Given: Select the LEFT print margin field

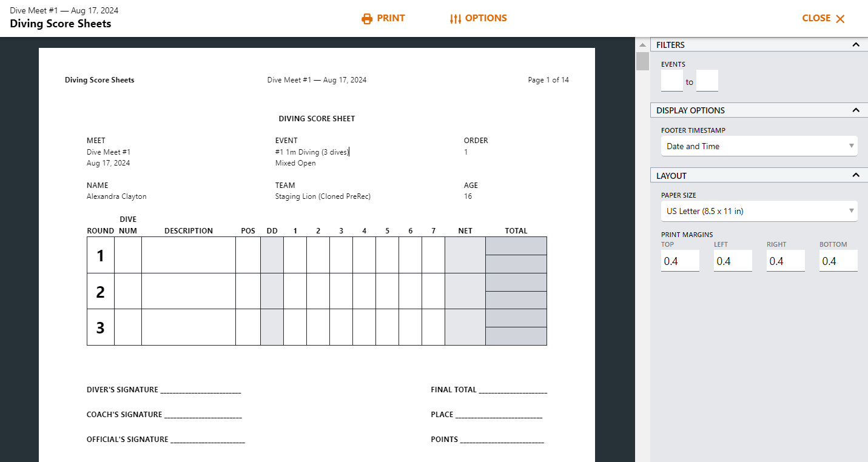Looking at the screenshot, I should click(x=733, y=259).
